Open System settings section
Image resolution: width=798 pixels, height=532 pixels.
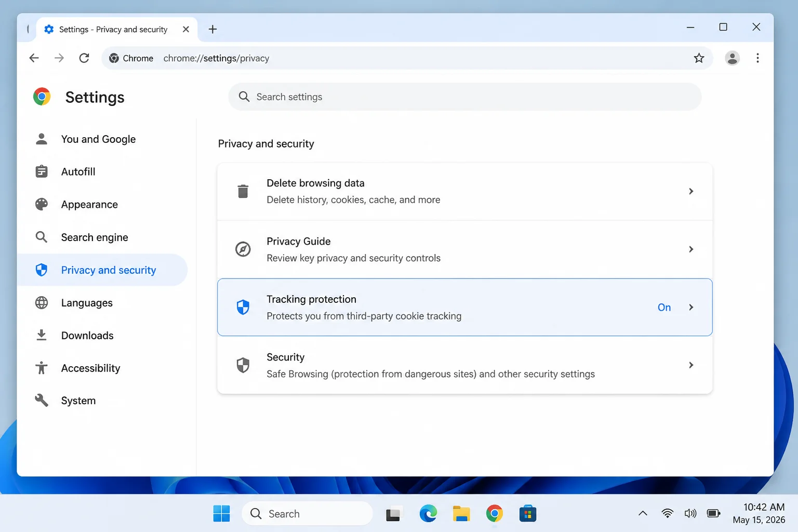(x=102, y=400)
